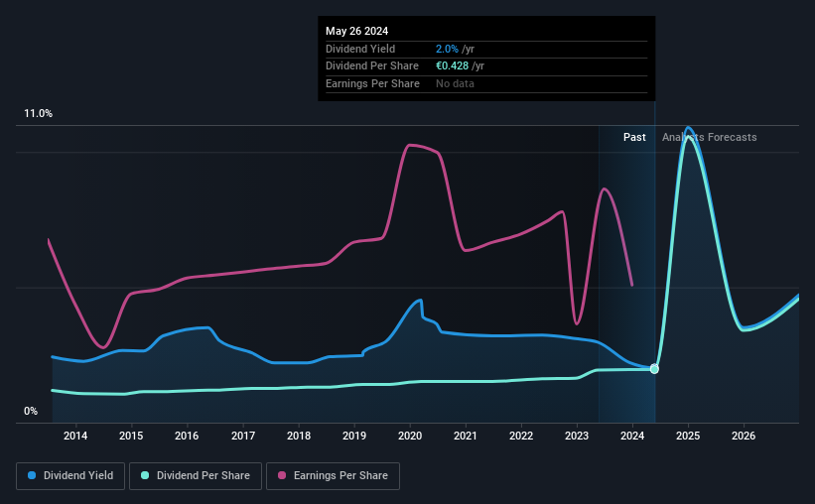Click the €0.428 dividend per share value

pyautogui.click(x=453, y=66)
